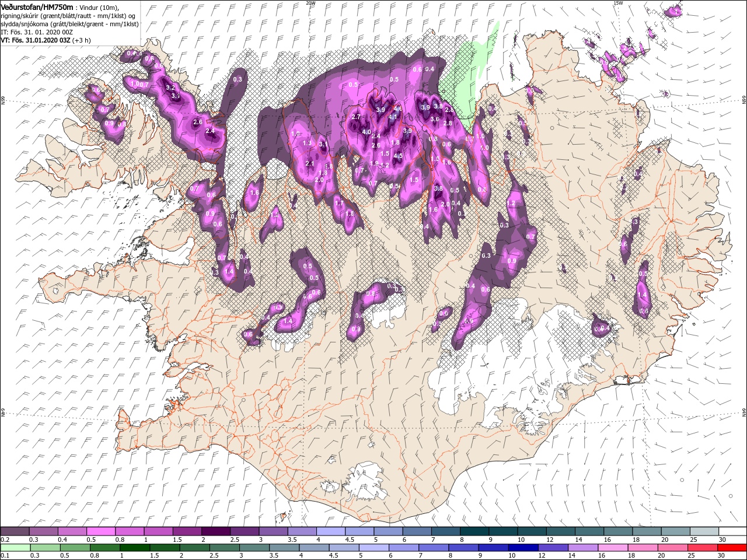Screen dimensions: 747x560
Task: Pick dark purple upper swatch between 2 and 2.5
Action: point(215,531)
